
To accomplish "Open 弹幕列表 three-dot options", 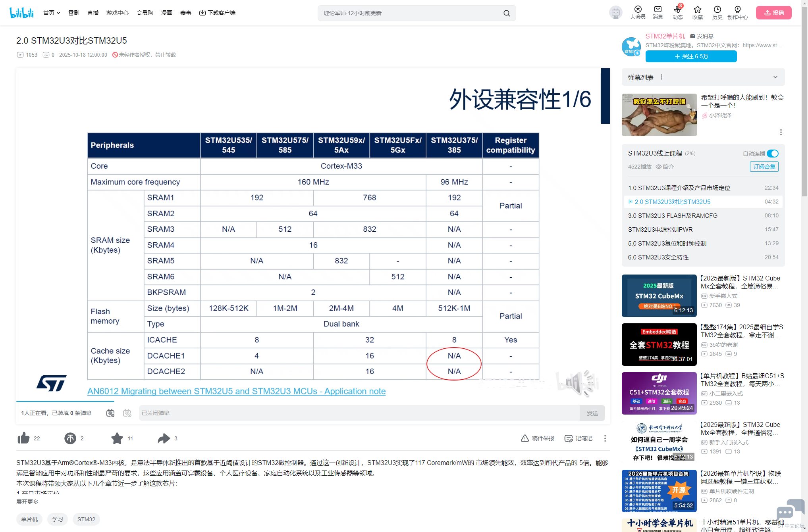I will 661,77.
